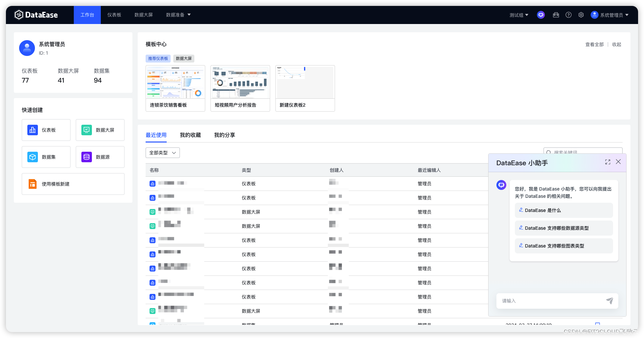Select the 数据集 cube icon

32,157
